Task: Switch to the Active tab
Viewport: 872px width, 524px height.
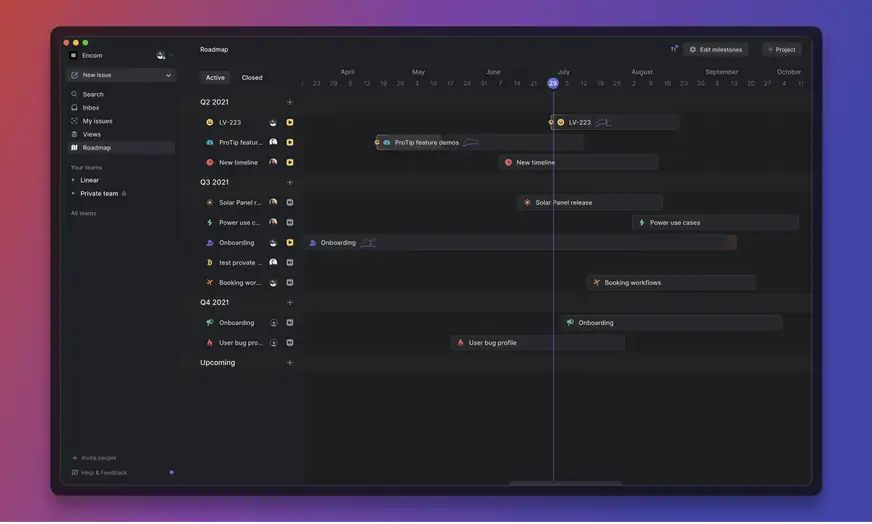Action: click(215, 78)
